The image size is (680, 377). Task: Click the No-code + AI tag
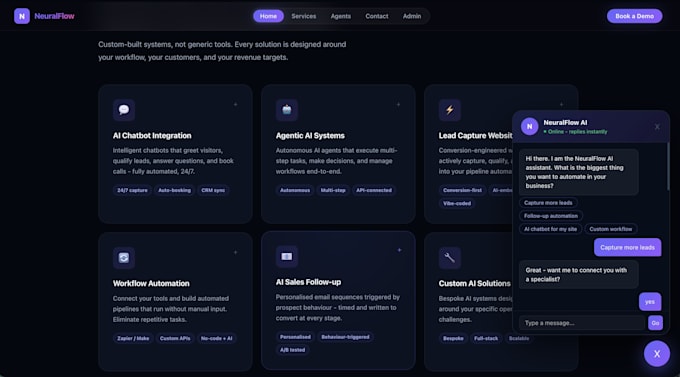pyautogui.click(x=216, y=338)
